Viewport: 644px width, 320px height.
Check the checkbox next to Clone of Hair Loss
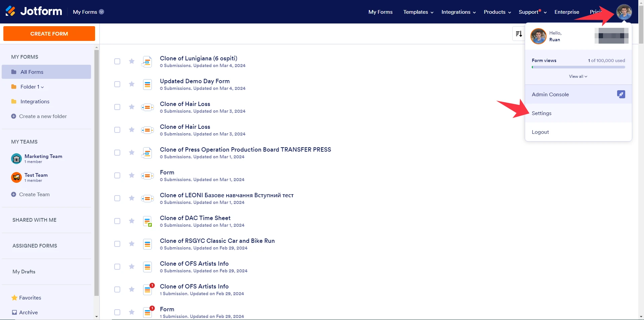pyautogui.click(x=117, y=107)
